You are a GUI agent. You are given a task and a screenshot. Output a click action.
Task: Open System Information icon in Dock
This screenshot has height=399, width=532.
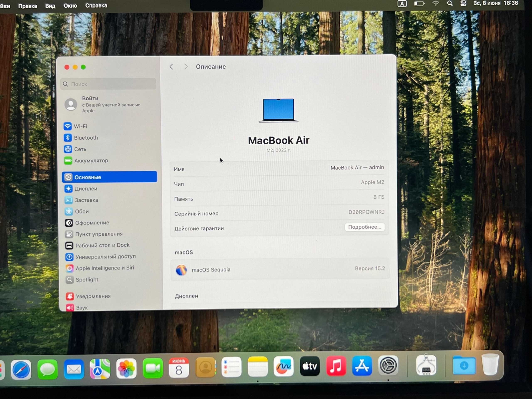pyautogui.click(x=426, y=365)
